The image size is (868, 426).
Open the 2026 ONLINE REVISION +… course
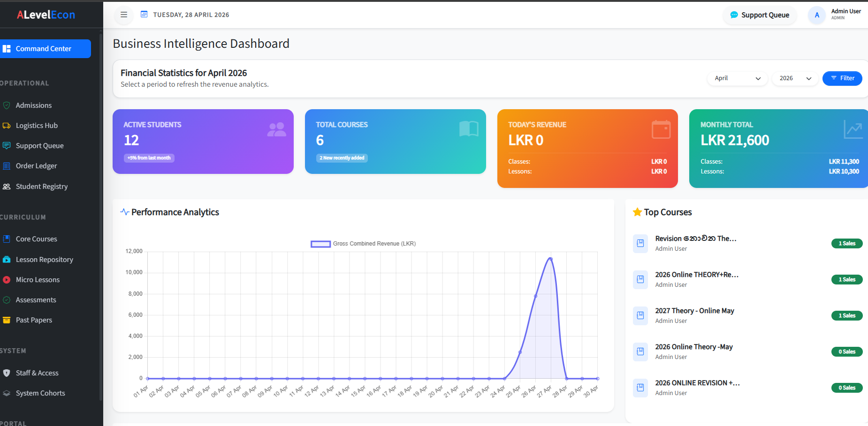(x=697, y=383)
